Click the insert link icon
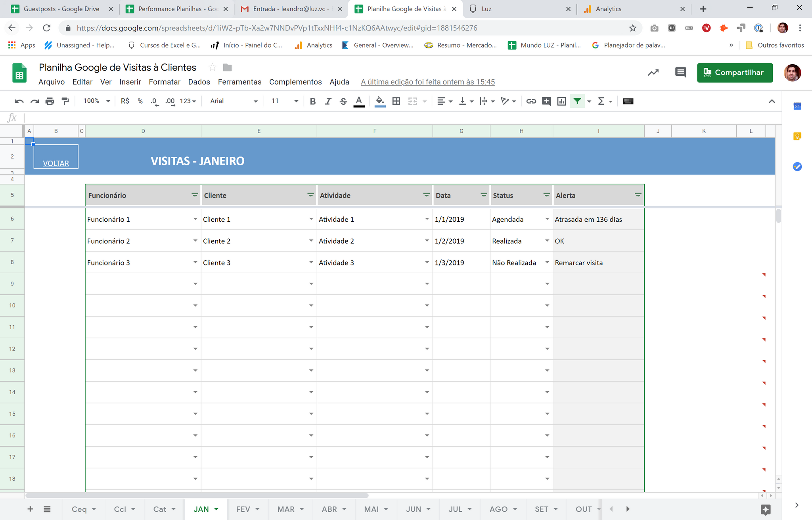812x520 pixels. click(531, 101)
